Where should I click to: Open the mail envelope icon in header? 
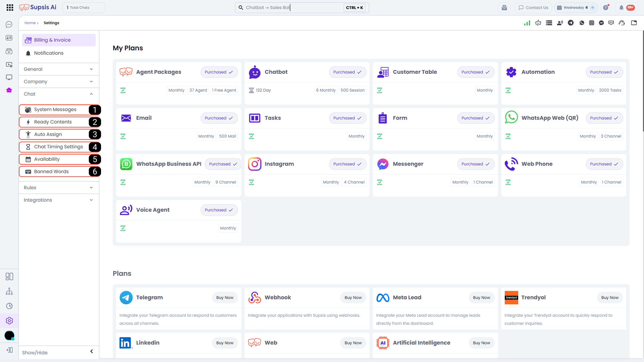pyautogui.click(x=504, y=8)
